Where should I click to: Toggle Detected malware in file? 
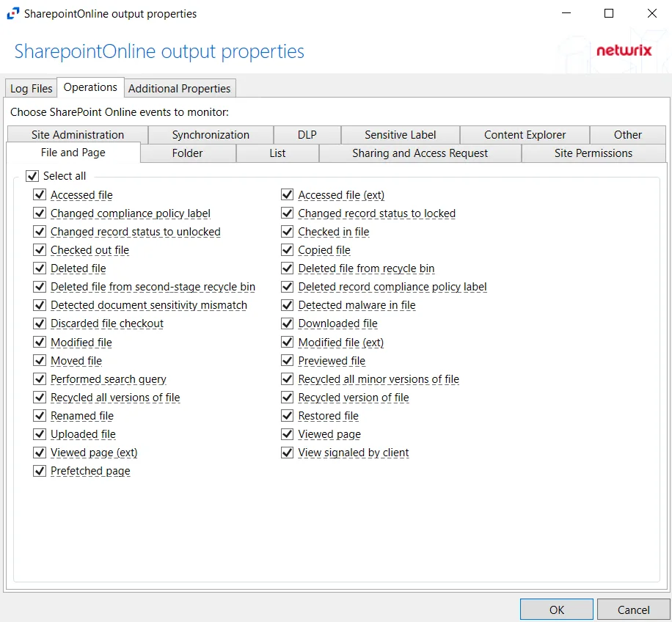tap(287, 305)
